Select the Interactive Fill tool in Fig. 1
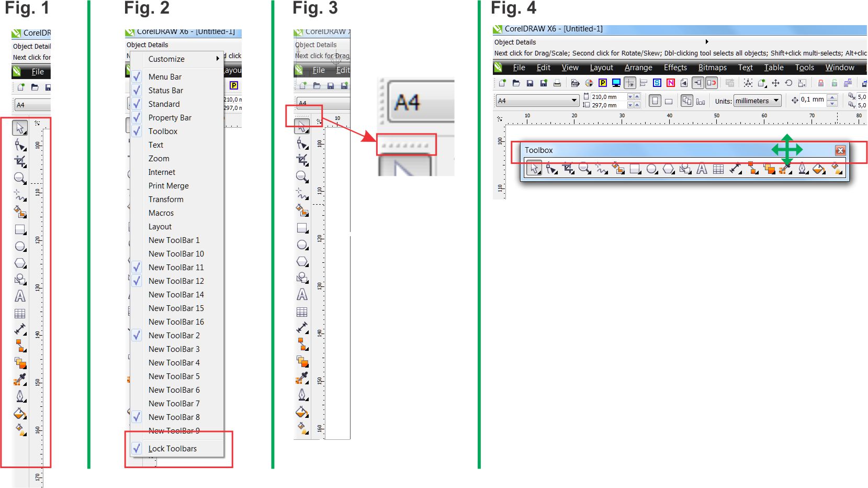Viewport: 868px width, 488px height. (x=20, y=430)
